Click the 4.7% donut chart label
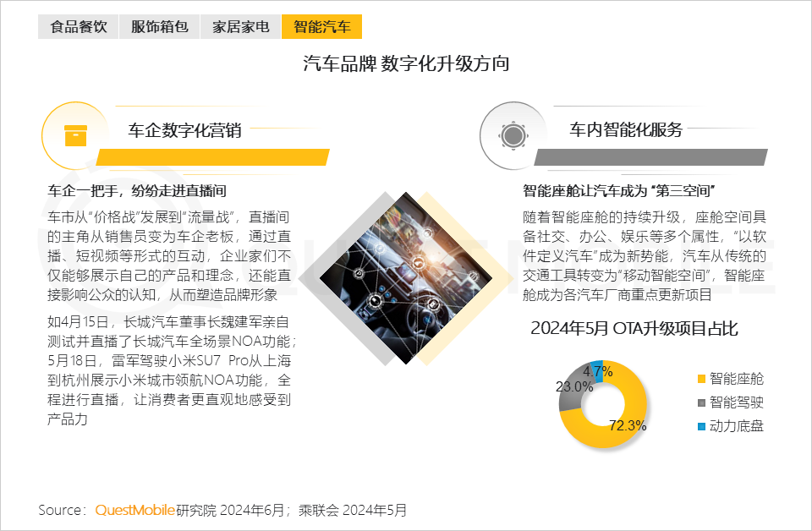The height and width of the screenshot is (531, 812). point(598,371)
